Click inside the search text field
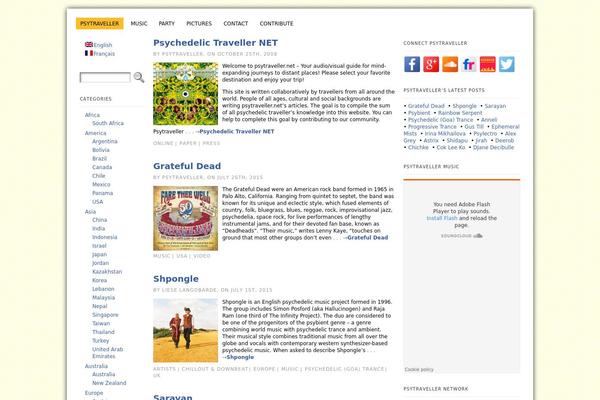This screenshot has height=400, width=600. [x=105, y=77]
